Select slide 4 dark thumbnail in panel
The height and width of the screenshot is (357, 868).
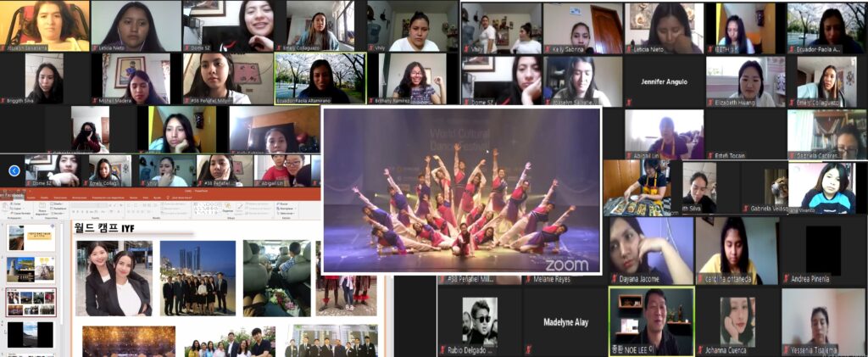click(x=31, y=335)
